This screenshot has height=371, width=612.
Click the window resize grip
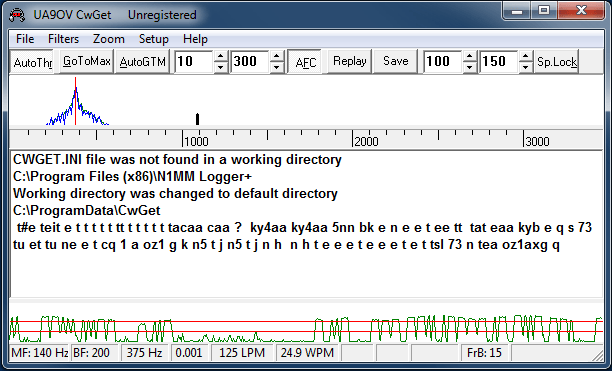pyautogui.click(x=598, y=355)
